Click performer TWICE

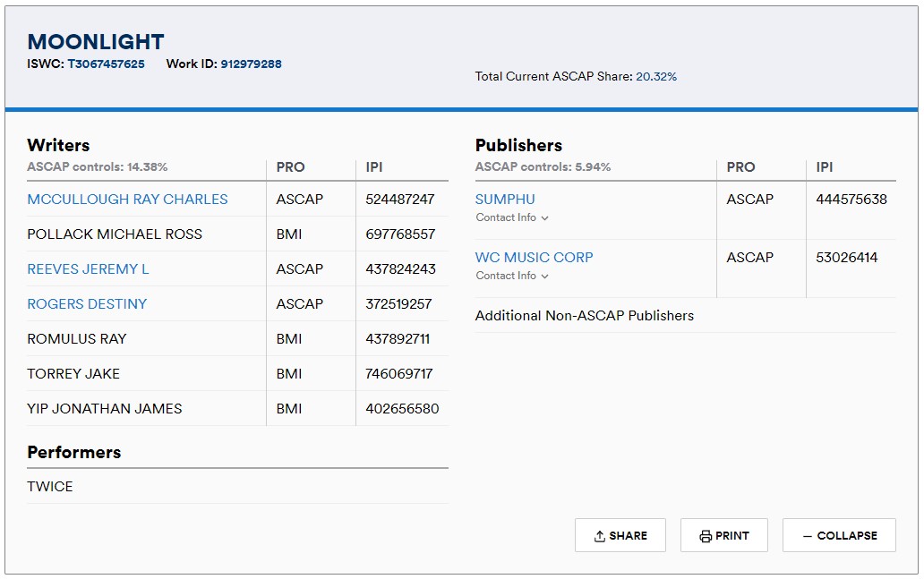tap(50, 487)
